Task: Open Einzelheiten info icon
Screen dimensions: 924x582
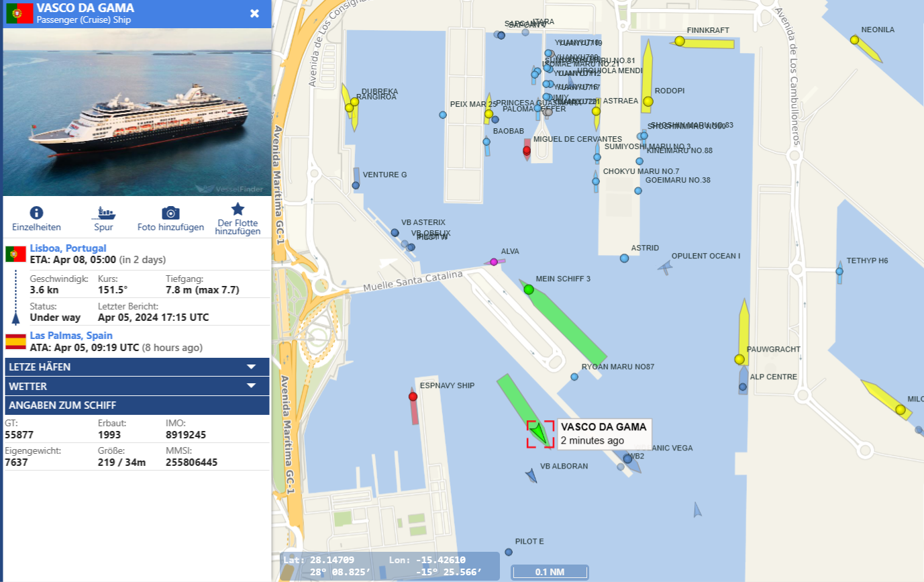Action: pos(36,213)
